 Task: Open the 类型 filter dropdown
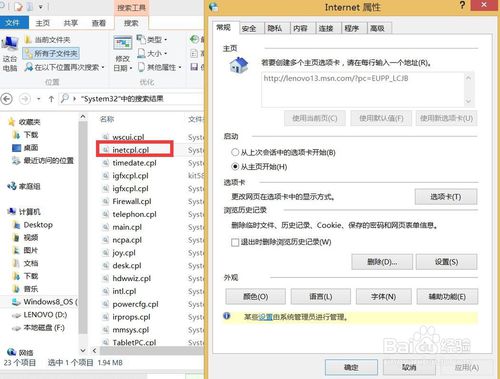point(152,40)
